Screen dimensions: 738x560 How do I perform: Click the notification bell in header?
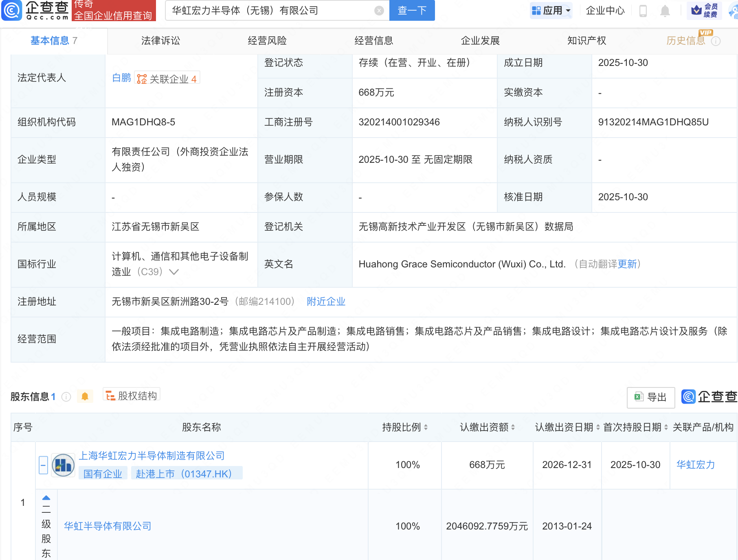665,11
